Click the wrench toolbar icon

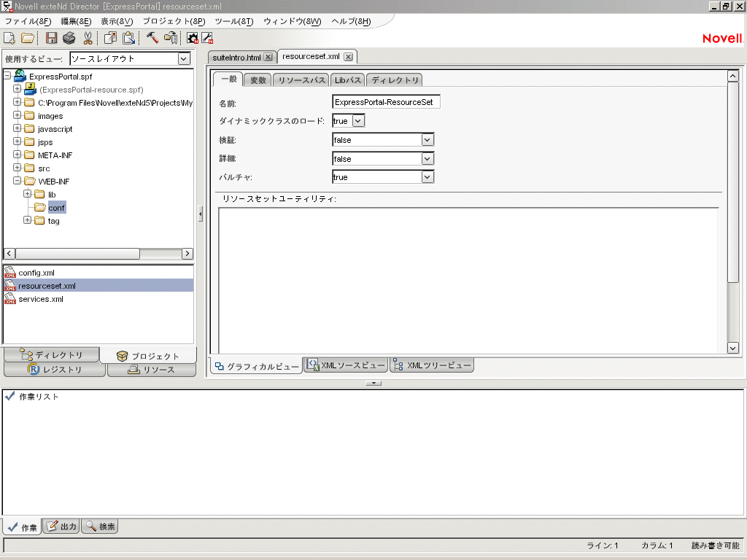(207, 38)
